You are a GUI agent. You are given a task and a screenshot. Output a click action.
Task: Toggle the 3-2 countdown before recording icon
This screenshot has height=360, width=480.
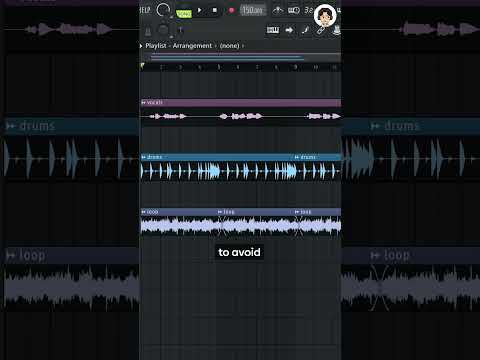308,10
